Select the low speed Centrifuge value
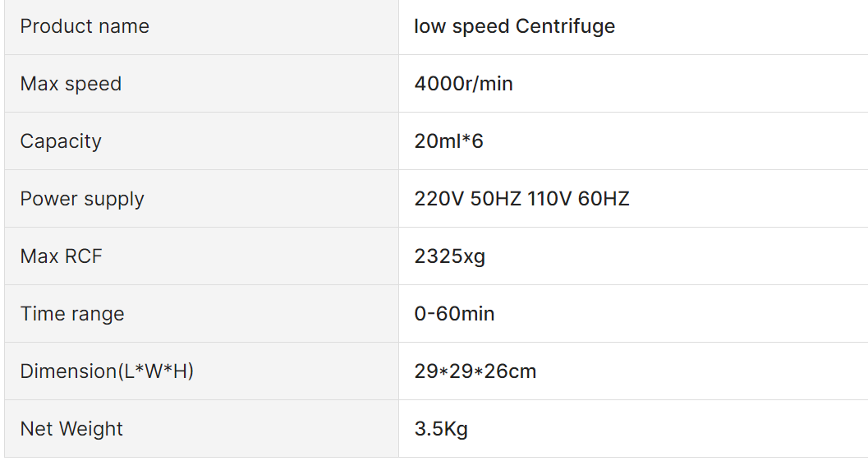This screenshot has width=868, height=461. coord(514,26)
